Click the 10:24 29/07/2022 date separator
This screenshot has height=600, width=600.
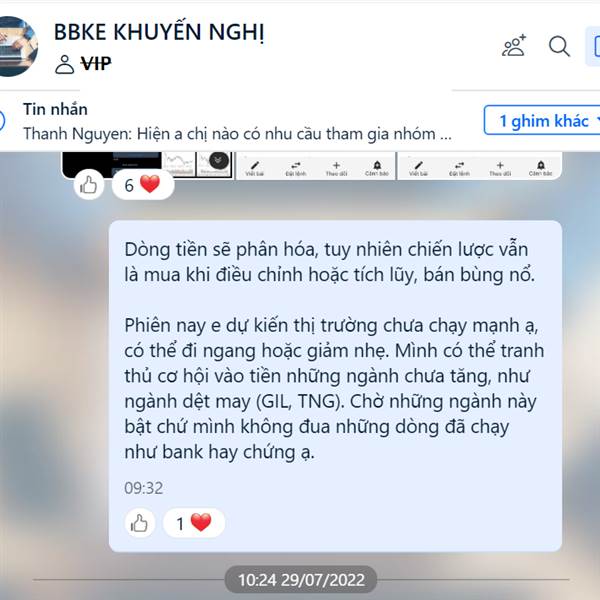coord(301,580)
